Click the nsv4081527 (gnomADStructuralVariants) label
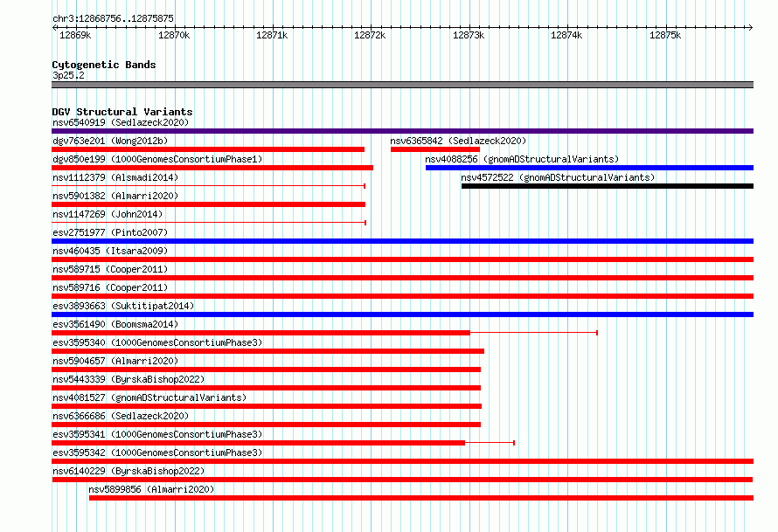Viewport: 778px width, 532px height. 149,397
